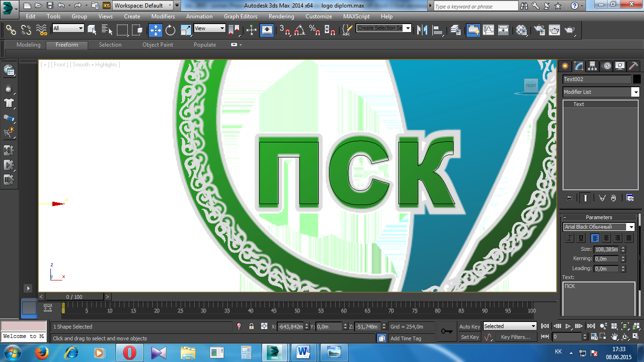
Task: Open the Manage Layers icon
Action: point(455,30)
